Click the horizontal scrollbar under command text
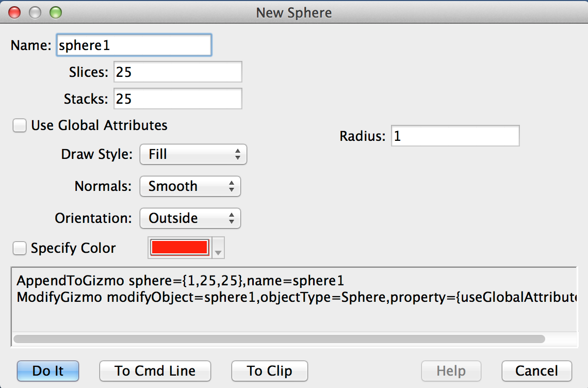Image resolution: width=588 pixels, height=388 pixels. (279, 339)
